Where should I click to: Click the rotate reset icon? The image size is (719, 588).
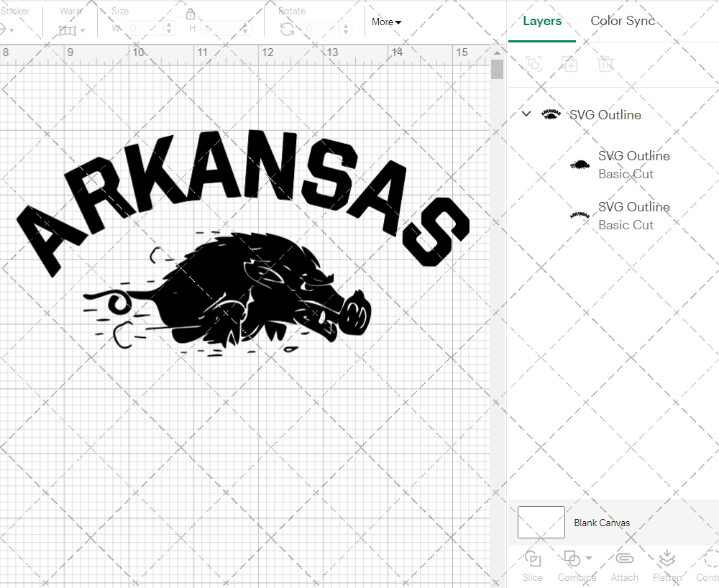tap(287, 29)
